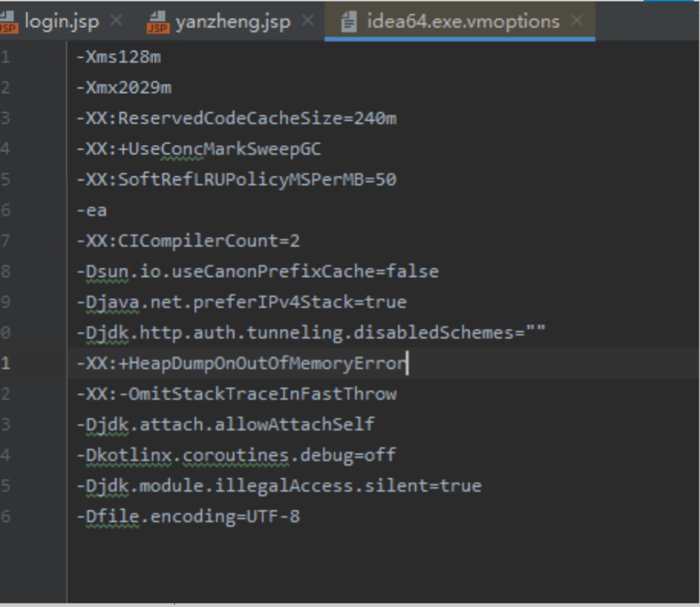Click the yanzheng.jsp JSP file icon

[x=158, y=22]
